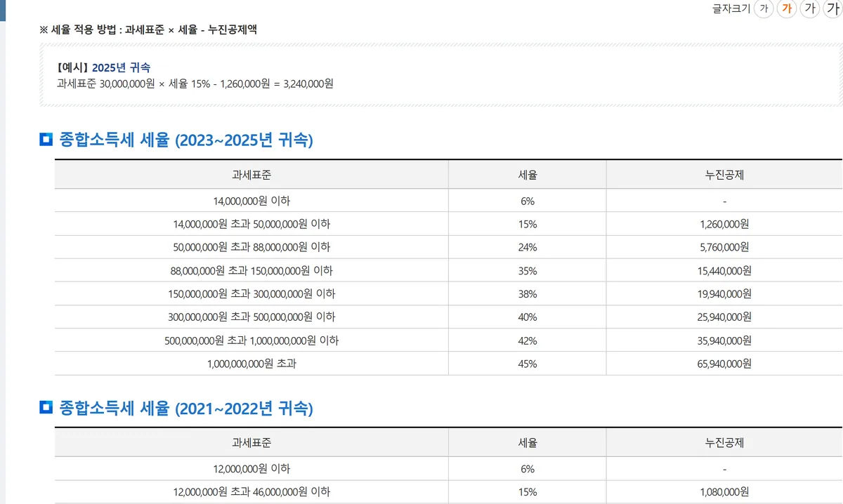Viewport: 843px width, 504px height.
Task: Click '14,000,000원 초과 50,000,000원 이하' cell
Action: (x=251, y=224)
